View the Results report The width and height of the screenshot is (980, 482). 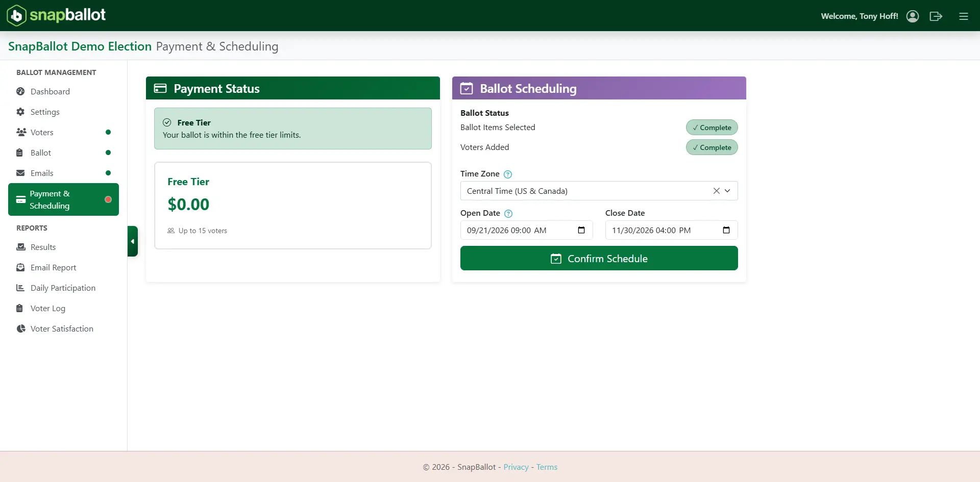coord(63,247)
